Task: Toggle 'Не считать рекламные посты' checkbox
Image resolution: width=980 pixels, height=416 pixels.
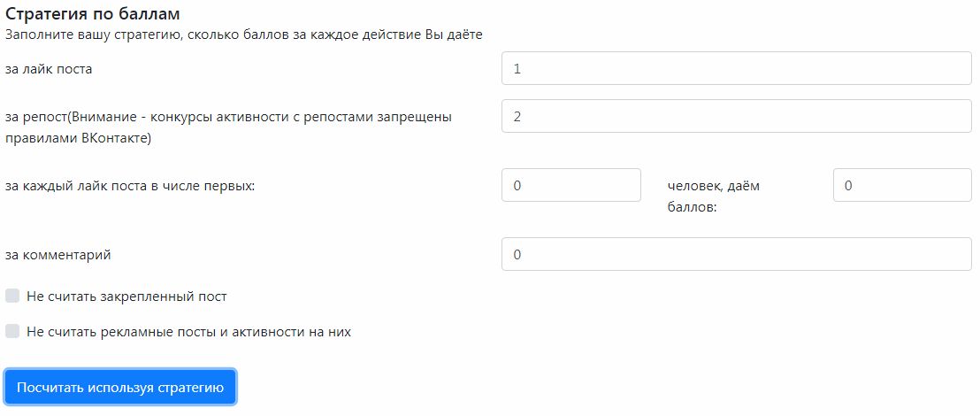Action: [12, 332]
